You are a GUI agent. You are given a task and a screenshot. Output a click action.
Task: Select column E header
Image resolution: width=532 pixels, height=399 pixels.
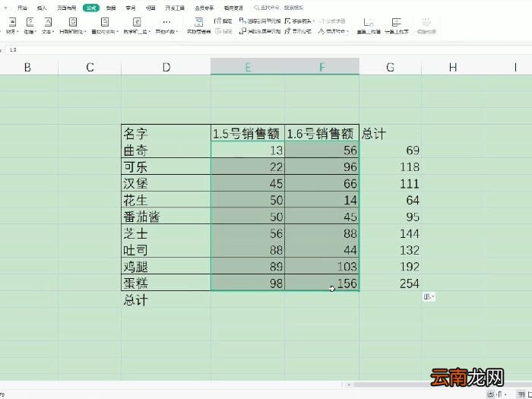coord(248,67)
